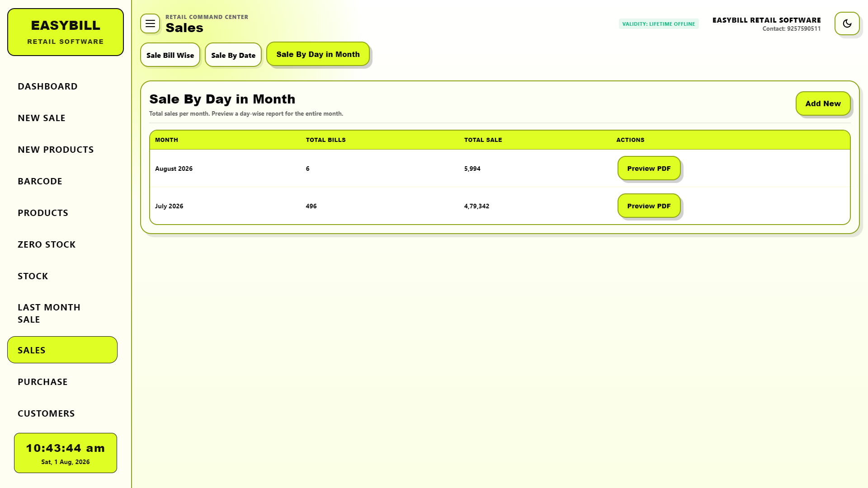
Task: Click the Contact: 9257590511 text
Action: [791, 28]
